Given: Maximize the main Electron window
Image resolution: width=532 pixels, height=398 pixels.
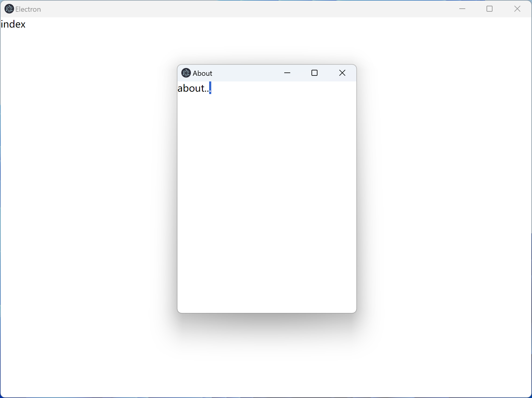Looking at the screenshot, I should pos(490,9).
